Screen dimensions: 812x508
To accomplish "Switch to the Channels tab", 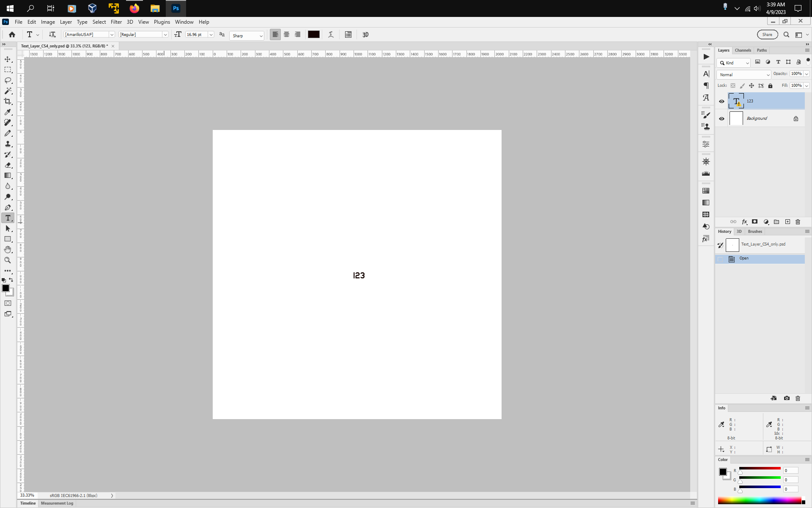I will [743, 50].
